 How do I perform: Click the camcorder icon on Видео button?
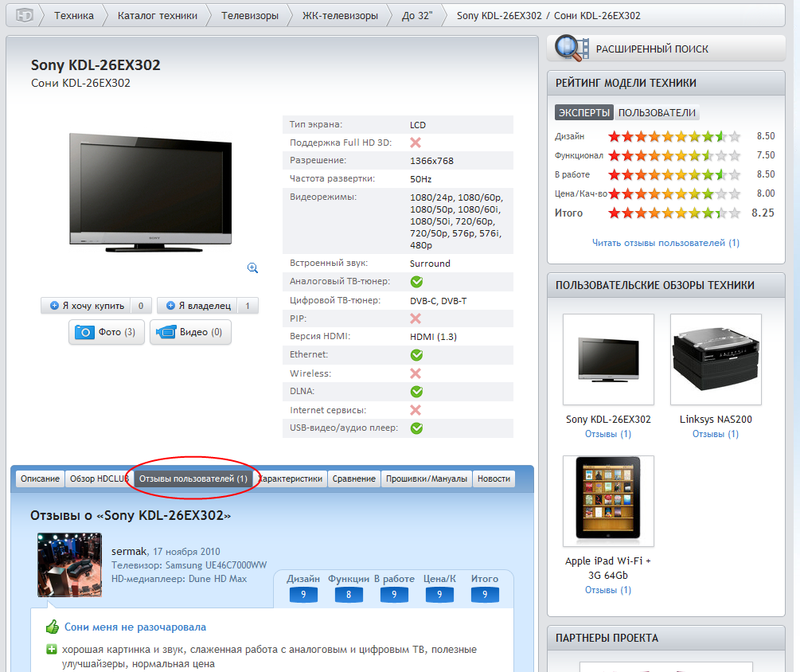[166, 332]
